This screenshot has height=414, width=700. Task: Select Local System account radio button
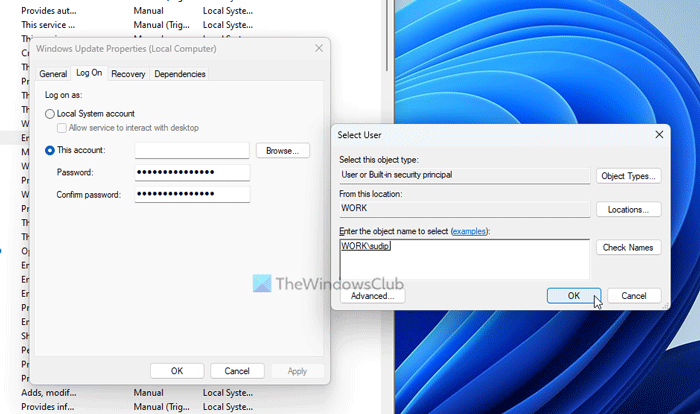50,114
